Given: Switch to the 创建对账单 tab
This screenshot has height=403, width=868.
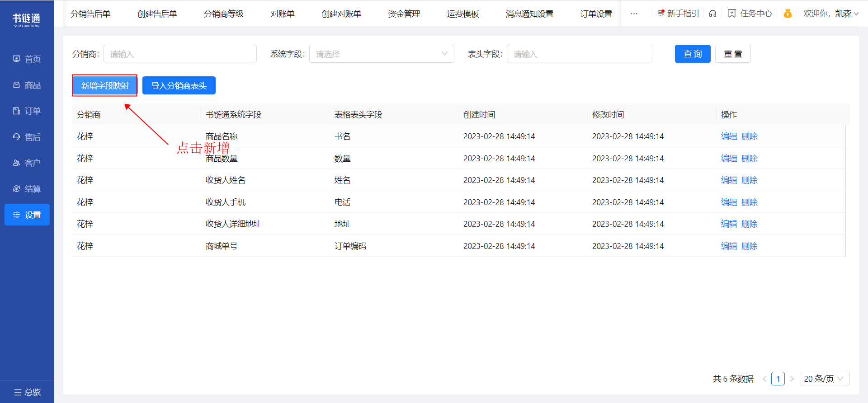Looking at the screenshot, I should 341,14.
